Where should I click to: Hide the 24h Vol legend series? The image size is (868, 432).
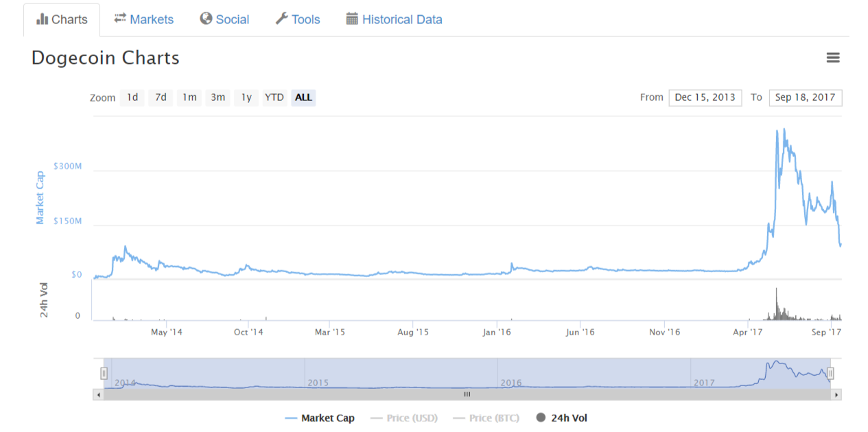(x=561, y=418)
